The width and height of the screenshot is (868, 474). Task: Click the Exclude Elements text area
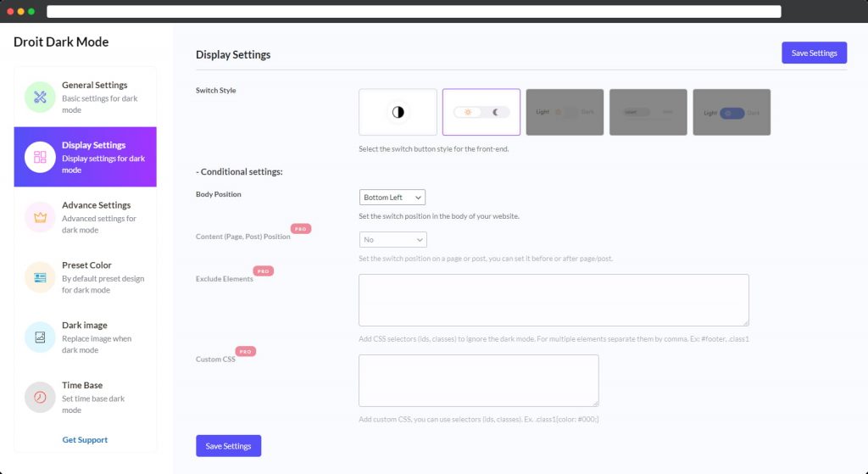(x=554, y=300)
